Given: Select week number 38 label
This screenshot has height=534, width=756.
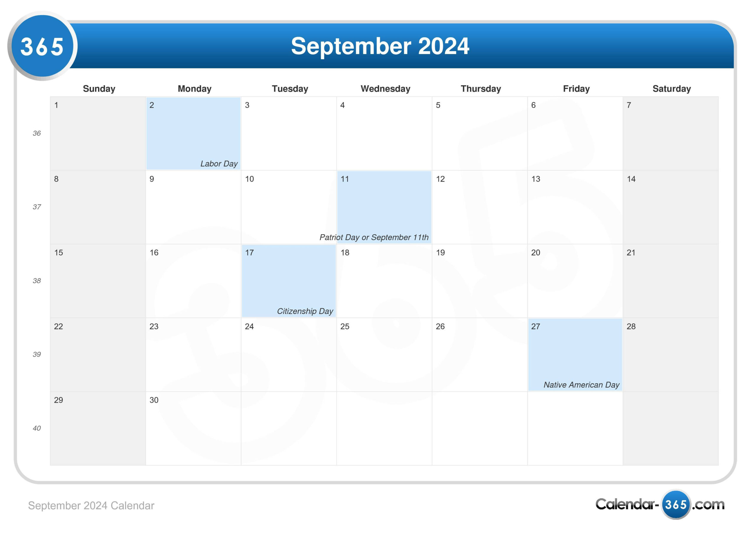Looking at the screenshot, I should pyautogui.click(x=37, y=280).
